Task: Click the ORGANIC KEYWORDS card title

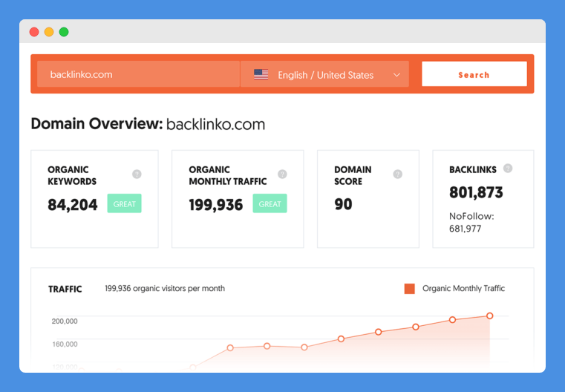Action: pyautogui.click(x=72, y=175)
